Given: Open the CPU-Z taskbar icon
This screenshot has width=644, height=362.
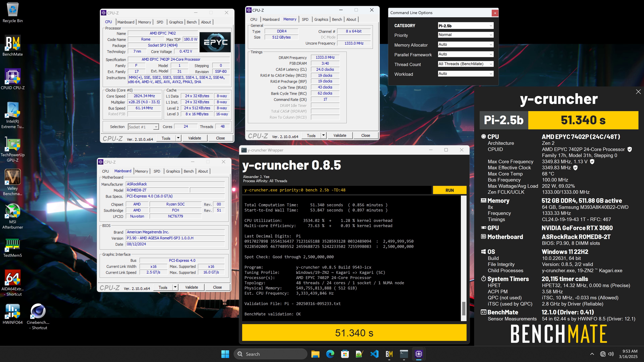Looking at the screenshot, I should 418,354.
